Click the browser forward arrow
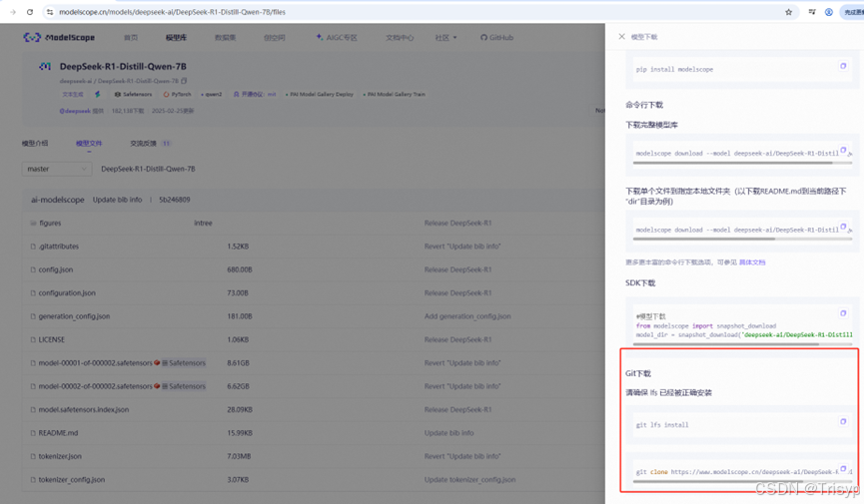Image resolution: width=864 pixels, height=504 pixels. (13, 12)
